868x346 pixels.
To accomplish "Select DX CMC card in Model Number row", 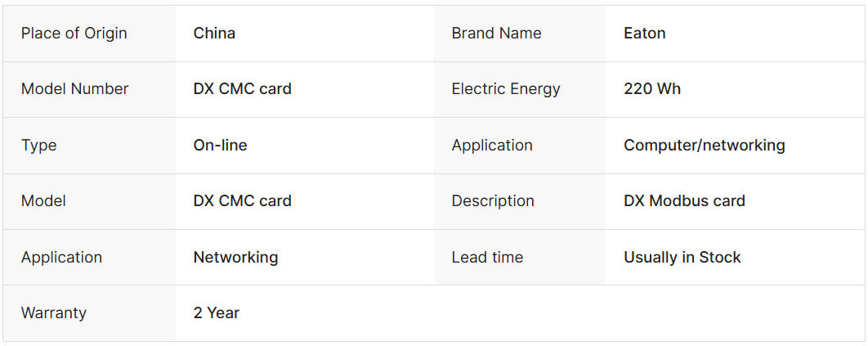I will (x=242, y=89).
